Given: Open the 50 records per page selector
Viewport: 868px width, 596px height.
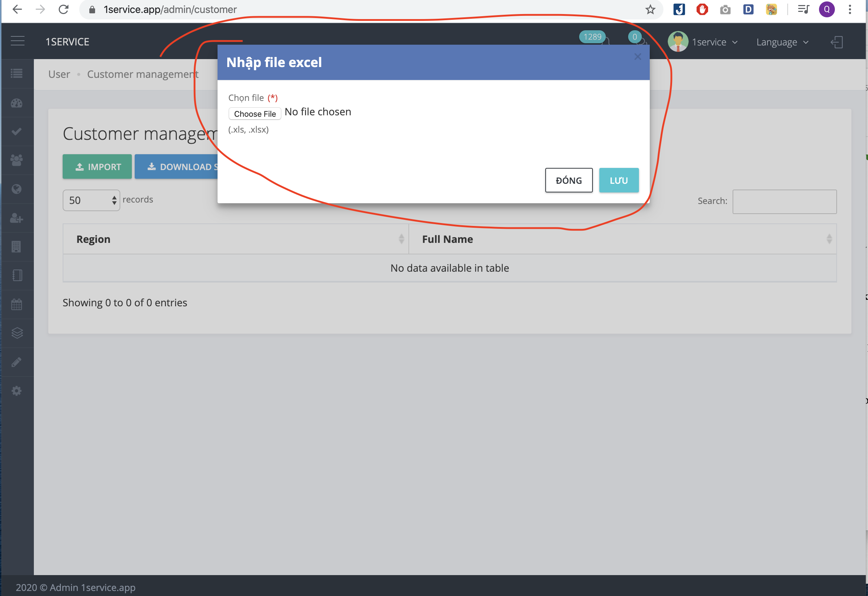Looking at the screenshot, I should (91, 200).
